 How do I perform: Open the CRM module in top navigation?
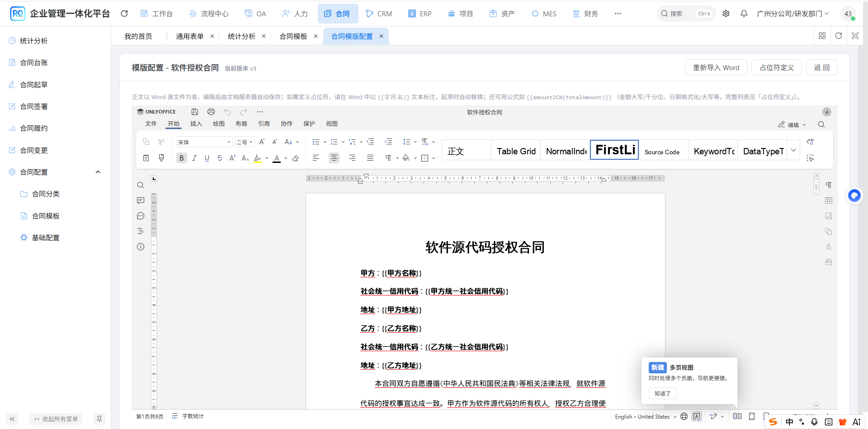pos(379,14)
